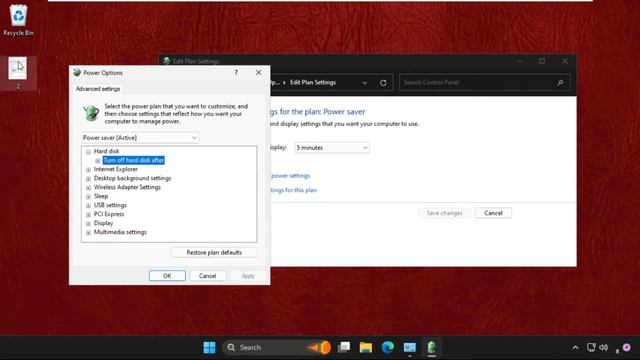Cancel in the Edit Plan Settings window
The height and width of the screenshot is (360, 640).
click(x=493, y=213)
